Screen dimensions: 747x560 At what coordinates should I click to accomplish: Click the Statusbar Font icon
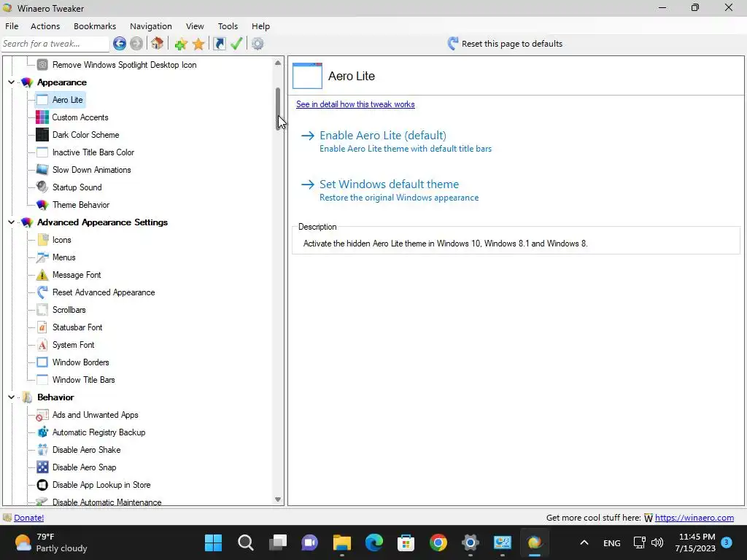[x=42, y=327]
